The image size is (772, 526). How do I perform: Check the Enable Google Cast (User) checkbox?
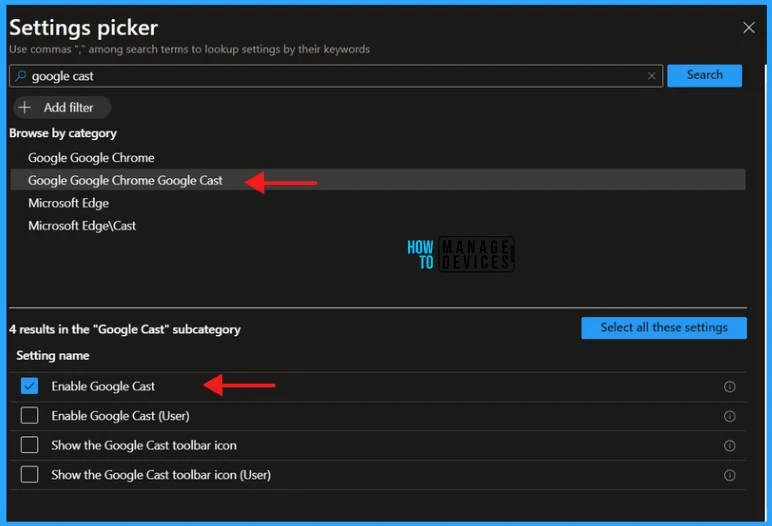[30, 416]
